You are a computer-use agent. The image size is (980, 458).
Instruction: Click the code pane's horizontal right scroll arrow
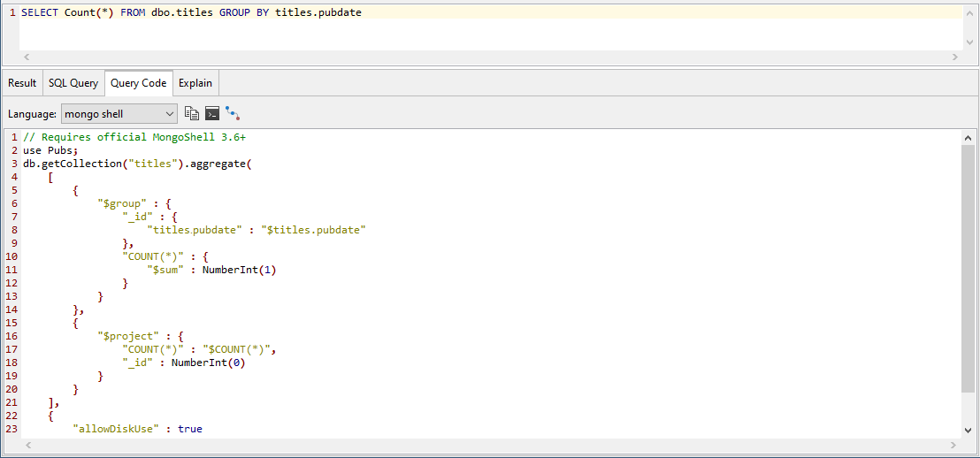[x=955, y=445]
